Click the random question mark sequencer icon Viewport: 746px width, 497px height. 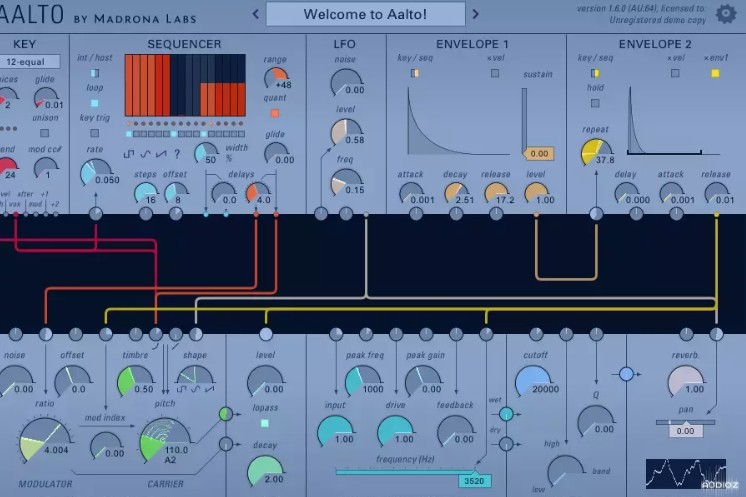pos(177,154)
